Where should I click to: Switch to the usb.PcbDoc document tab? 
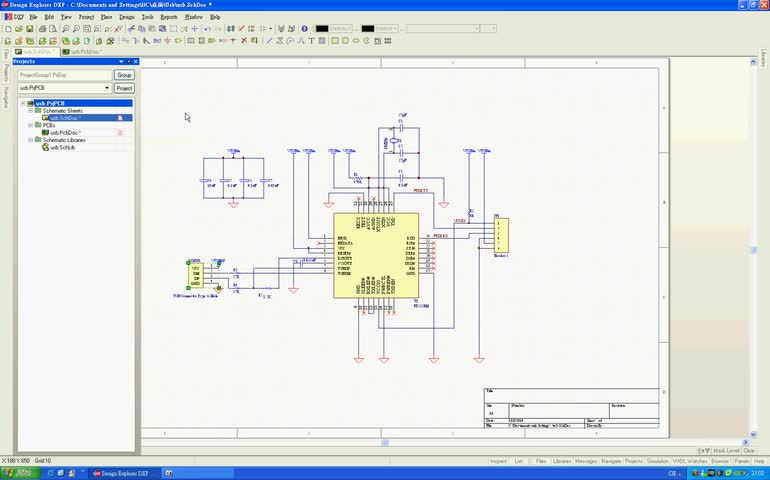click(x=82, y=52)
